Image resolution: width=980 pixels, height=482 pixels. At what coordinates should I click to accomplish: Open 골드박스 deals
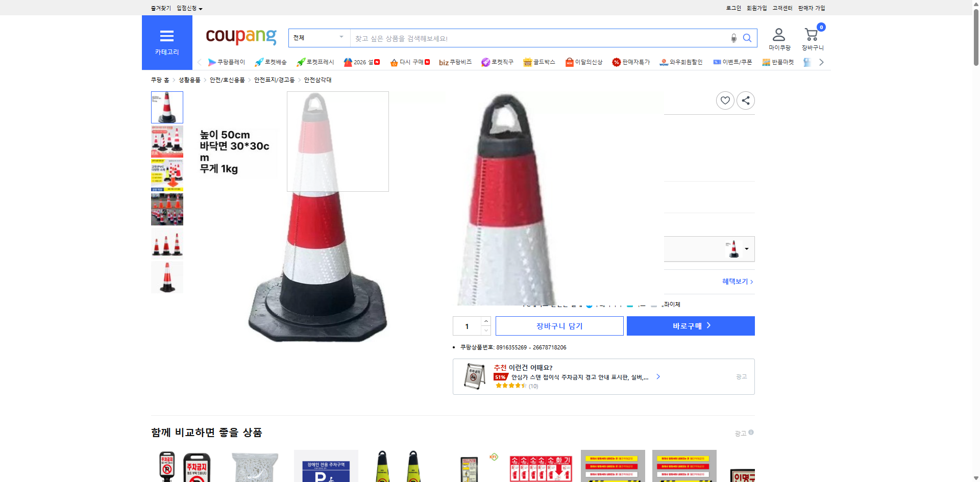click(539, 62)
